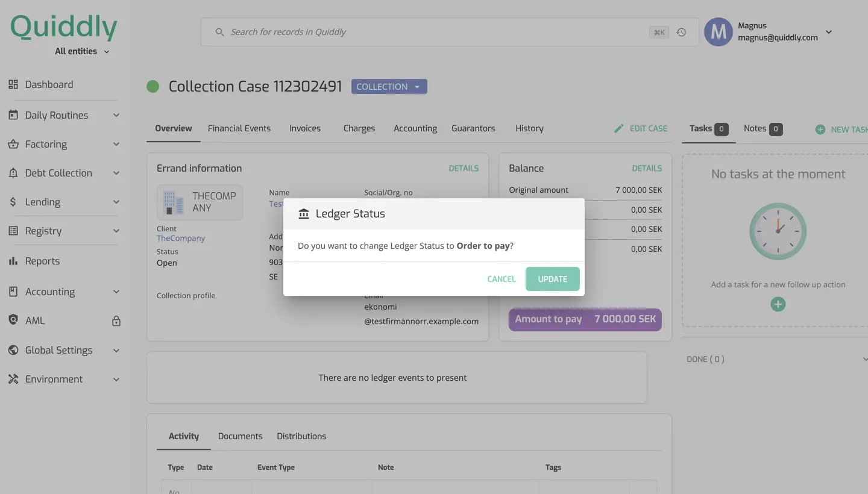Viewport: 868px width, 494px height.
Task: Click the Quiddly search field
Action: 450,32
